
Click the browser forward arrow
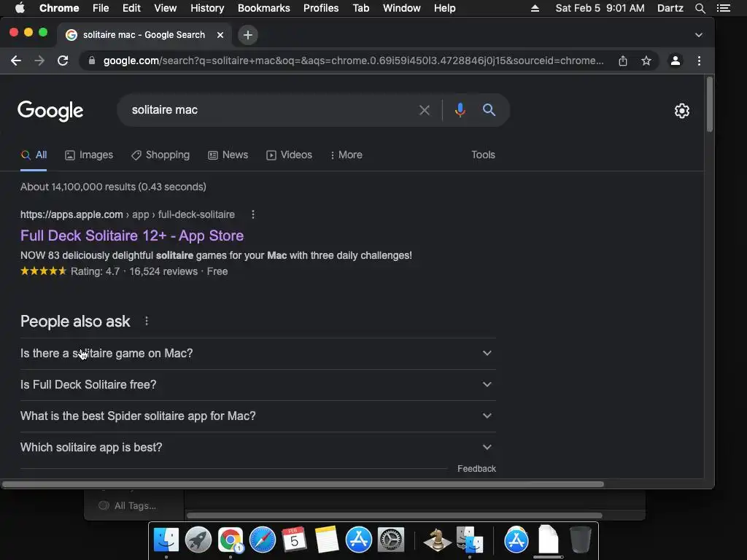(x=39, y=61)
